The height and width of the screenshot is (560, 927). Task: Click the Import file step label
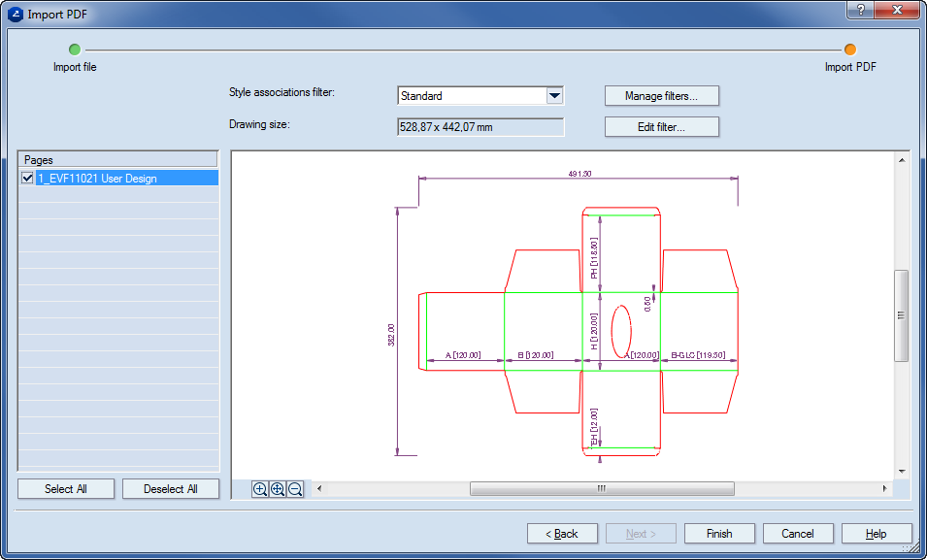pyautogui.click(x=75, y=67)
